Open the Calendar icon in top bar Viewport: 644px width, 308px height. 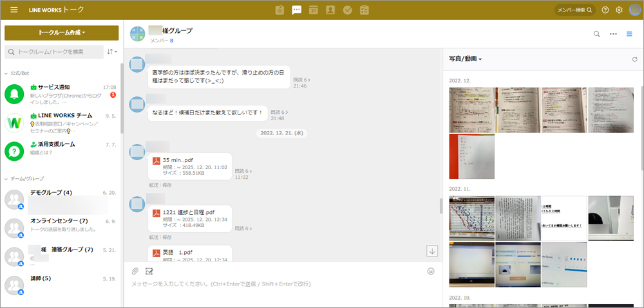tap(314, 10)
